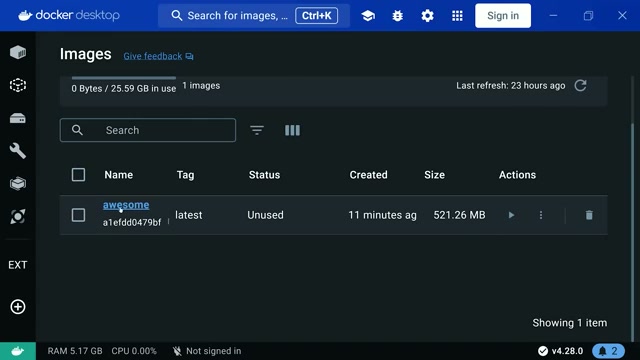Minimize the Docker Desktop window
640x360 pixels.
553,16
